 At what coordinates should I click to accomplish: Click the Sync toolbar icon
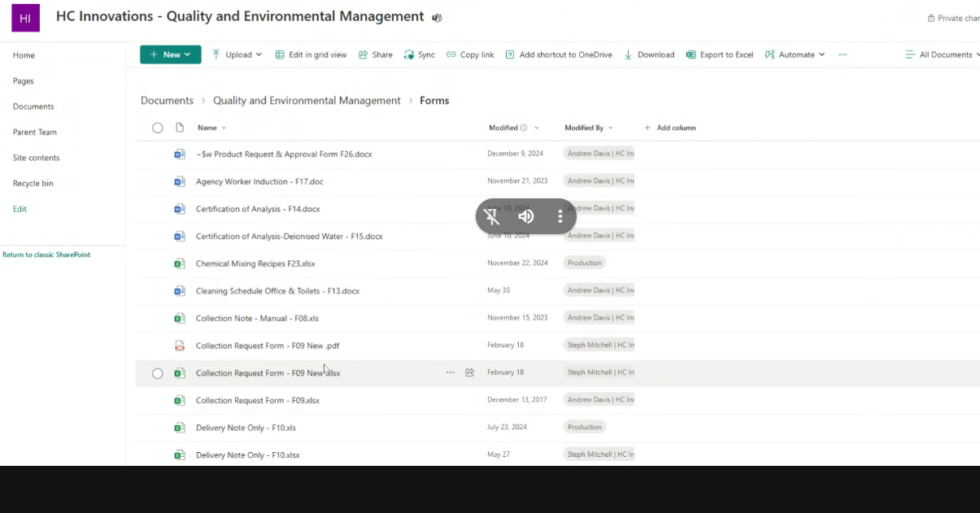coord(409,54)
